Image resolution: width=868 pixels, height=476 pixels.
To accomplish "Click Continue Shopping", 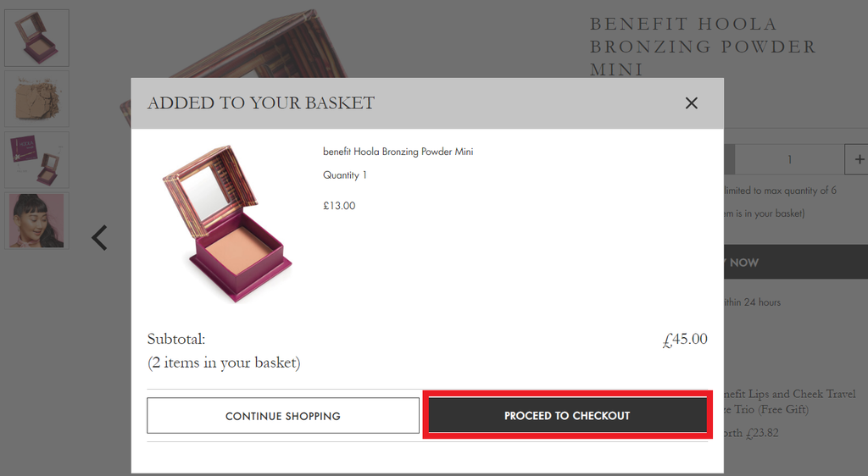I will tap(283, 416).
